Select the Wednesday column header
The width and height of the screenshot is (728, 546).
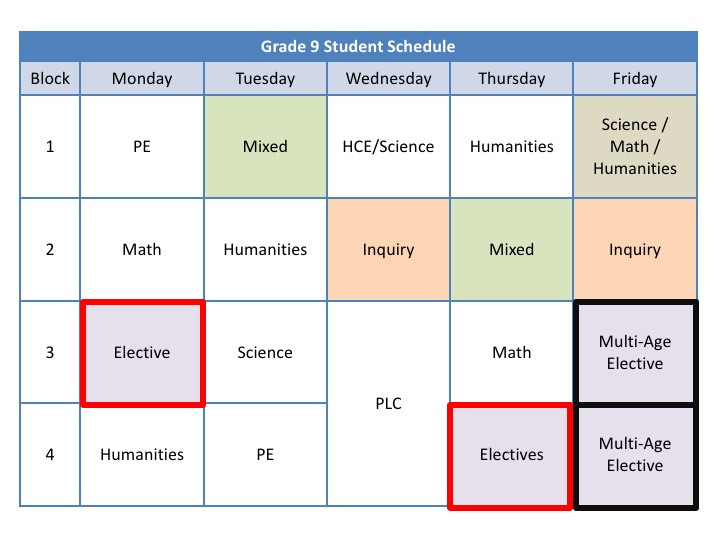pyautogui.click(x=388, y=79)
